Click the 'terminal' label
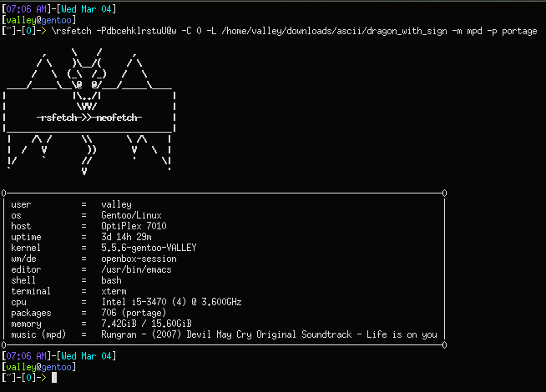546x392 pixels. (x=31, y=291)
